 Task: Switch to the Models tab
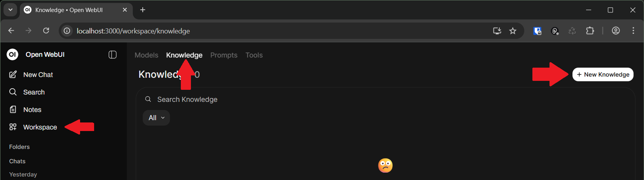click(146, 55)
